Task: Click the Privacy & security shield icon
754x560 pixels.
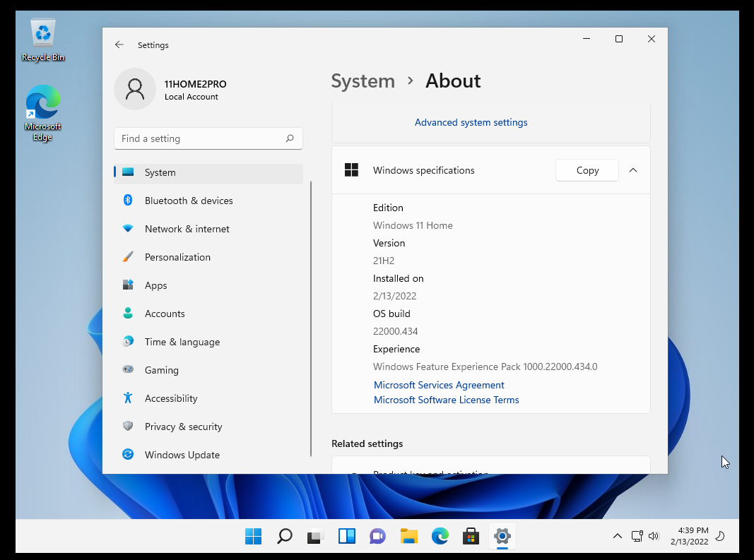Action: pyautogui.click(x=128, y=426)
